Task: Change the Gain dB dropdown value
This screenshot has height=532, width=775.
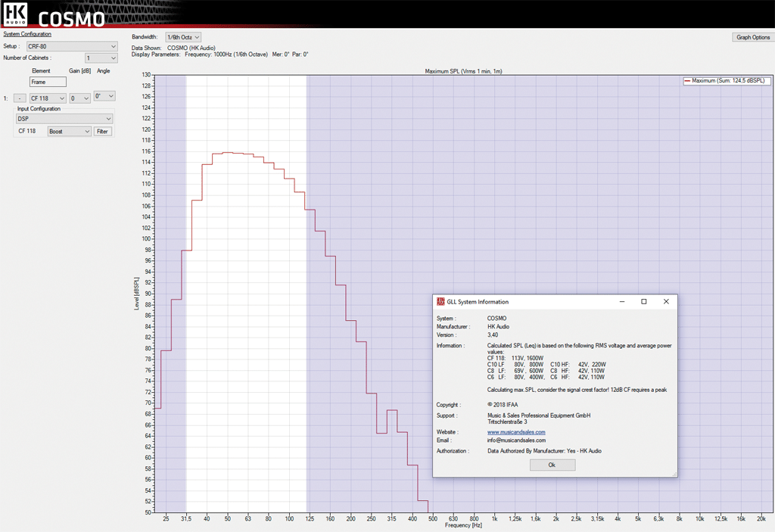Action: coord(79,98)
